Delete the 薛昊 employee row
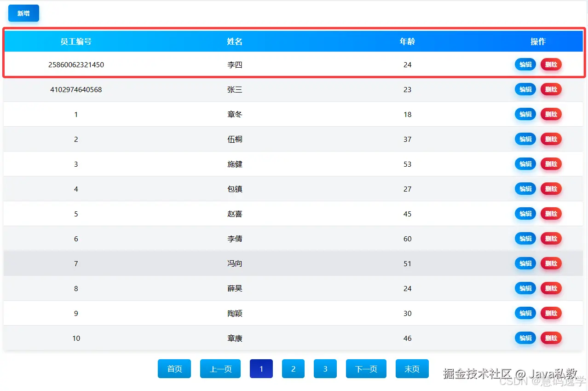The width and height of the screenshot is (588, 391). point(551,288)
